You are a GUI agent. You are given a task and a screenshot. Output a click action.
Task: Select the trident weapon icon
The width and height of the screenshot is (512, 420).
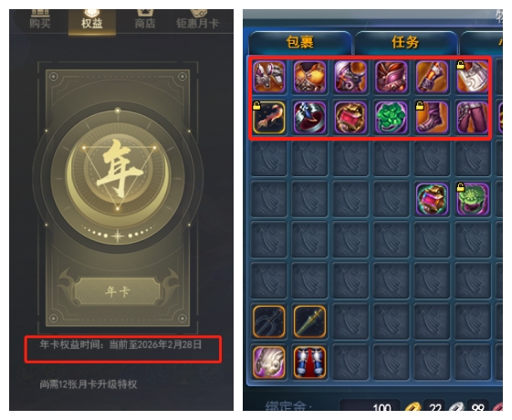coord(268,321)
